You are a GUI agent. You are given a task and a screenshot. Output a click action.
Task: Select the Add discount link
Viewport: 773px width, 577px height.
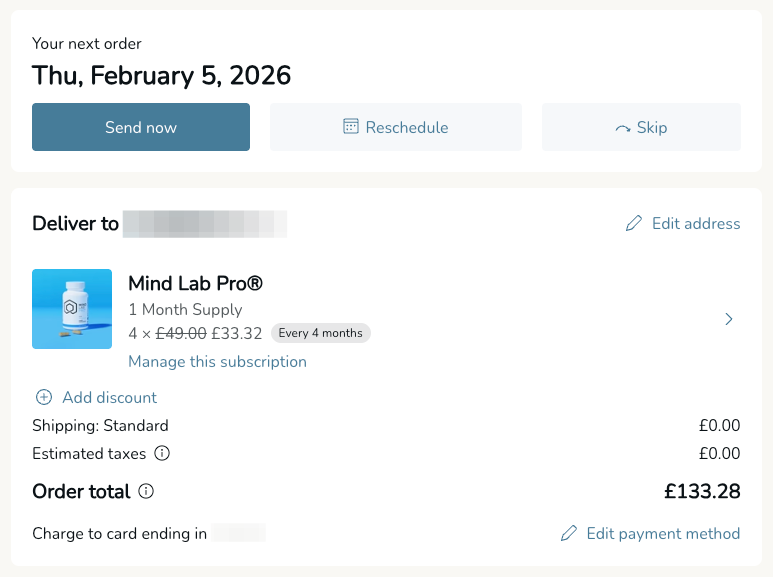[109, 397]
